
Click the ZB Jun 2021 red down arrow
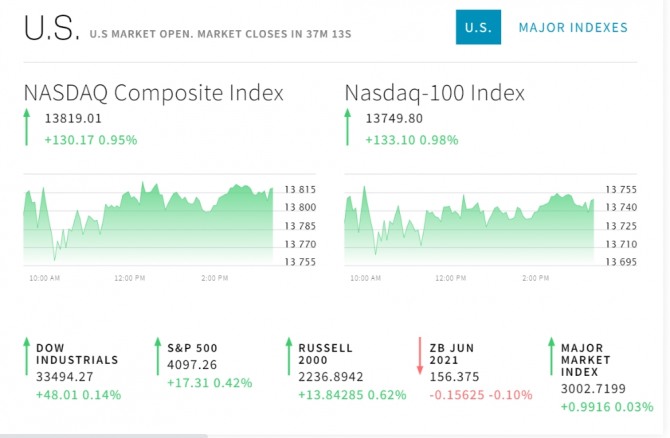pos(420,358)
